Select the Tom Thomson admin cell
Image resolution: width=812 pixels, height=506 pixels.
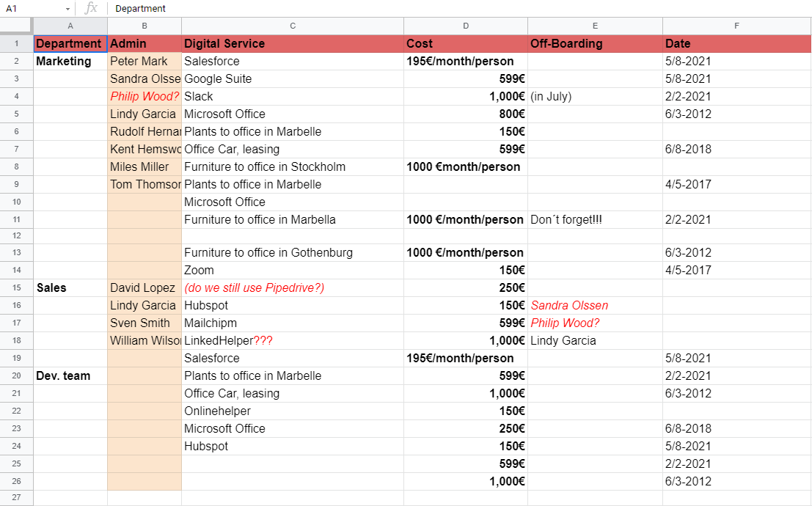coord(145,184)
